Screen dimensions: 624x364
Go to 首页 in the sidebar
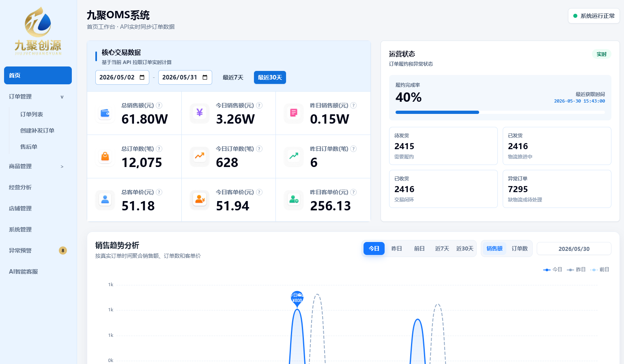38,75
